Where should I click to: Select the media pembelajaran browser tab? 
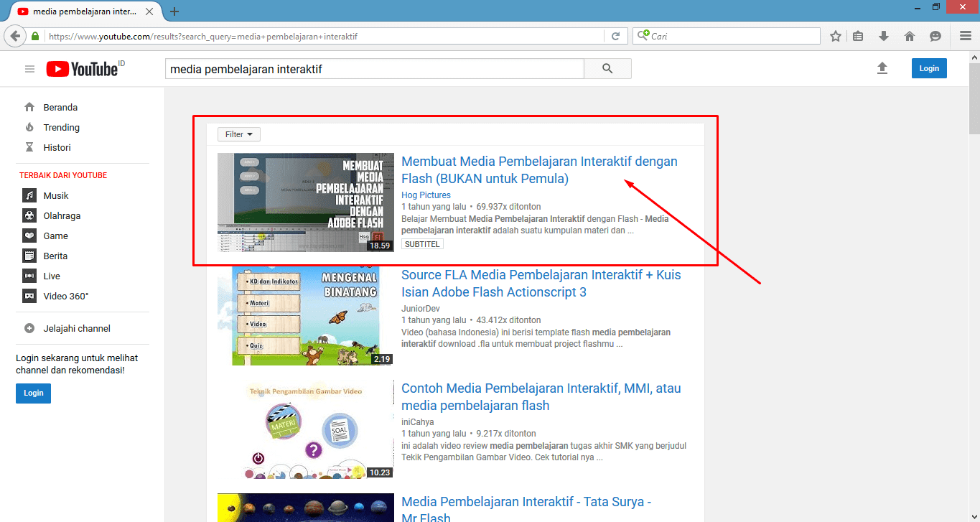(84, 11)
